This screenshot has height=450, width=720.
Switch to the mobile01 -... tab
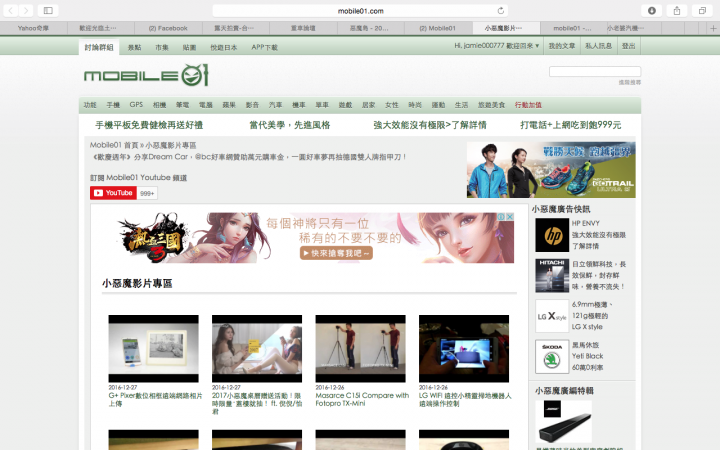(572, 28)
